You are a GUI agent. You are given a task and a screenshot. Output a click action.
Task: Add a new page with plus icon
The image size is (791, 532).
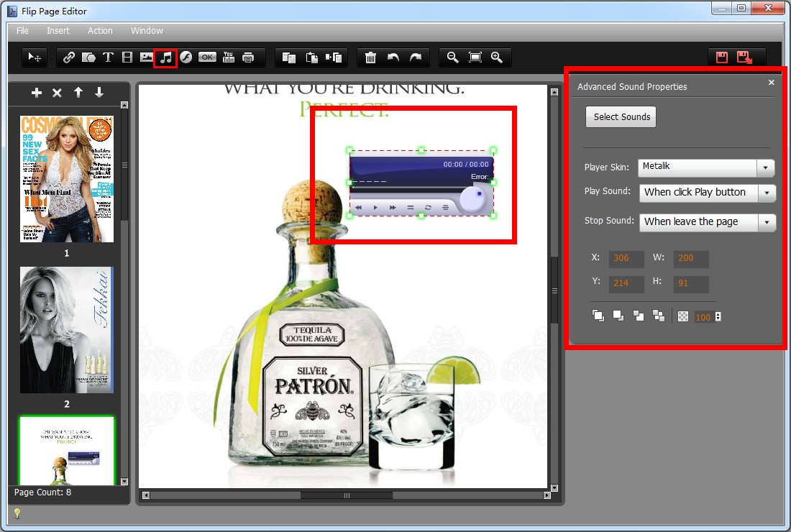point(37,93)
